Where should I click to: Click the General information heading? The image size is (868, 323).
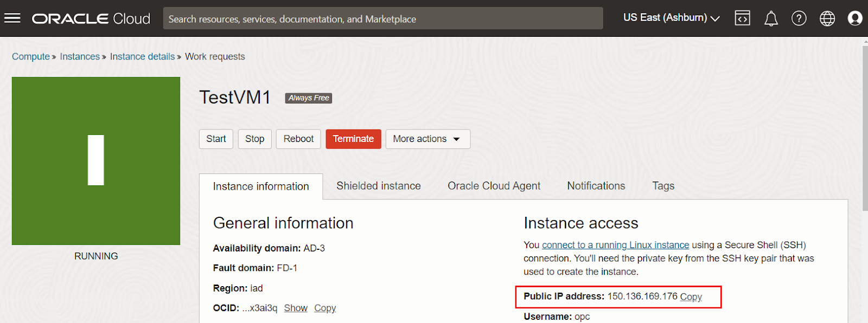coord(283,223)
